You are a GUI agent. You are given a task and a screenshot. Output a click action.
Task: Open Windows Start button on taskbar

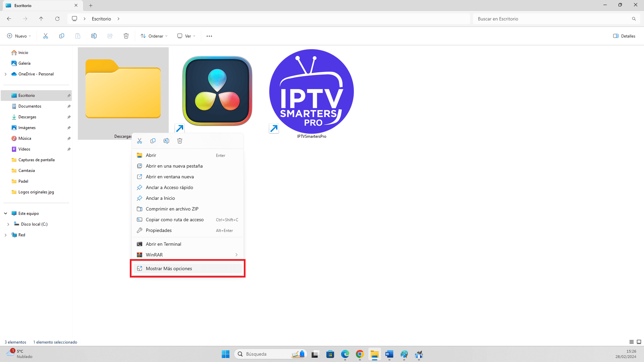(x=225, y=354)
